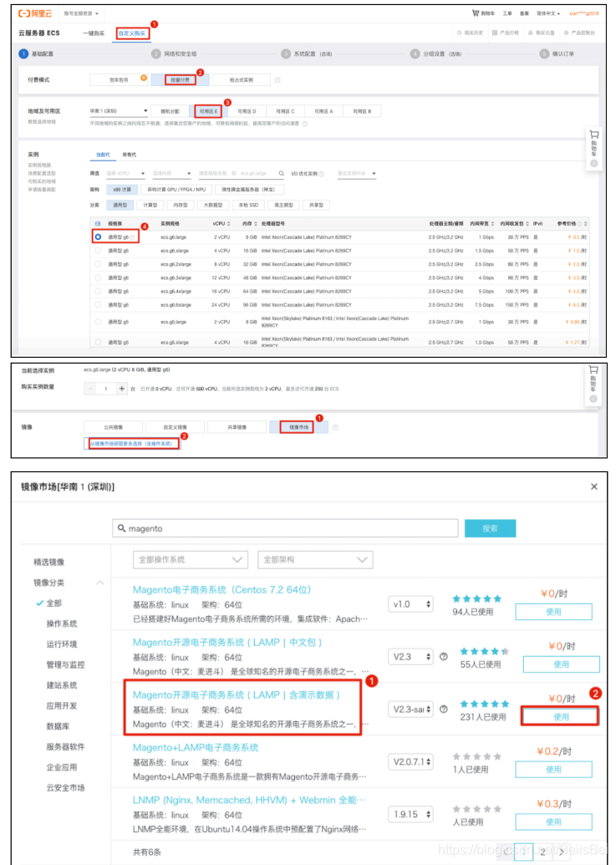
Task: Click 使用 for Magento+LAMP电子商务系统
Action: [553, 769]
